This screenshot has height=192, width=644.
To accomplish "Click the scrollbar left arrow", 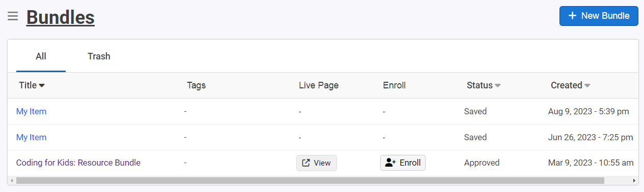I will 12,180.
